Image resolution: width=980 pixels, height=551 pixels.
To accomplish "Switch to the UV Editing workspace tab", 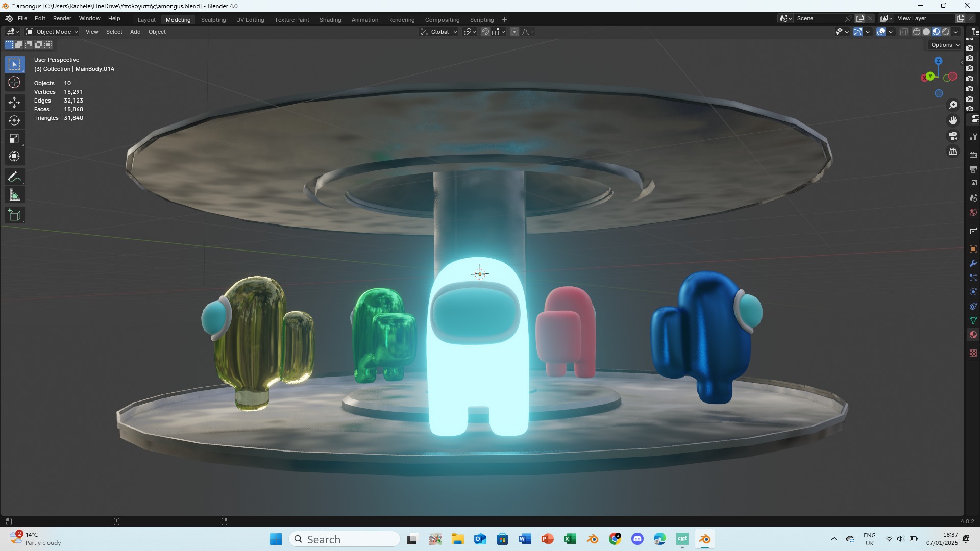I will (x=250, y=20).
